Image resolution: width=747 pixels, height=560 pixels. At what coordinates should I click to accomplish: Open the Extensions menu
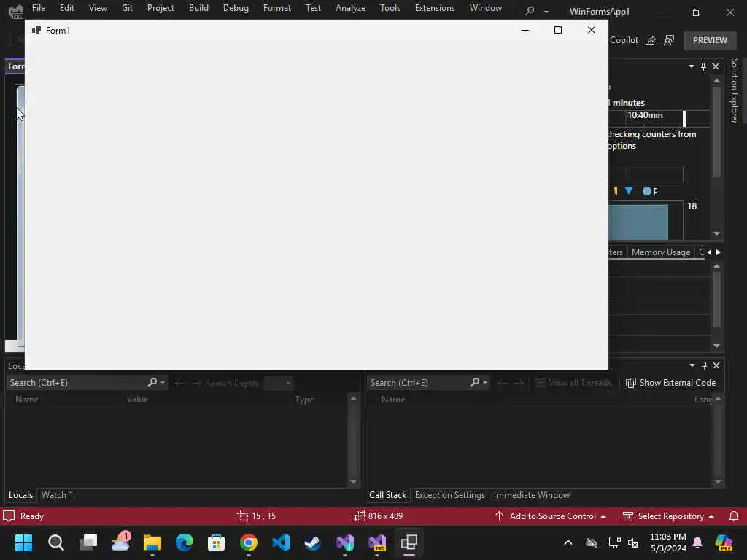(435, 8)
